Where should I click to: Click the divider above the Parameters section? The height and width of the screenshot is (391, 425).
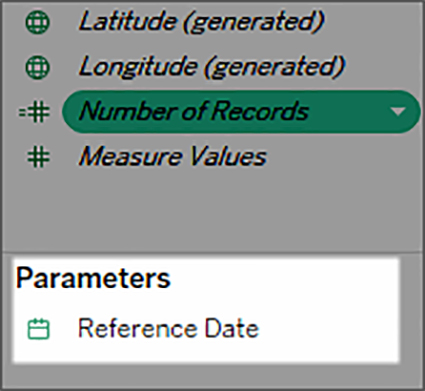[212, 252]
